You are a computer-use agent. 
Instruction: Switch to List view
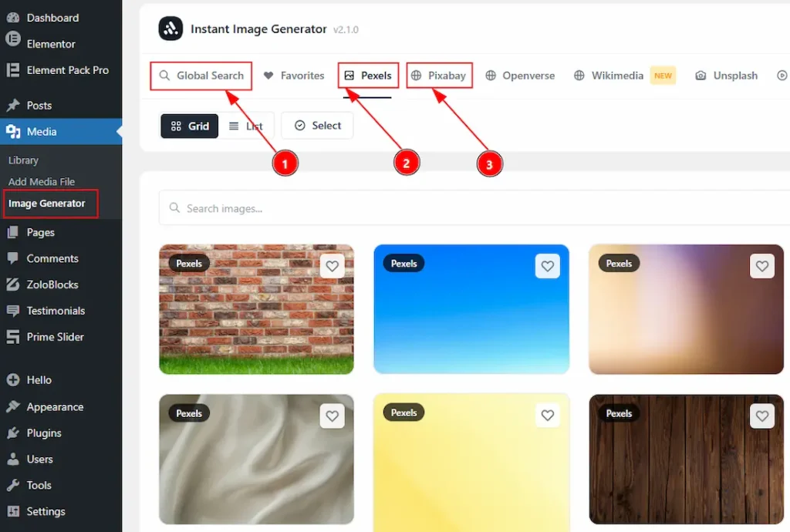pos(246,126)
